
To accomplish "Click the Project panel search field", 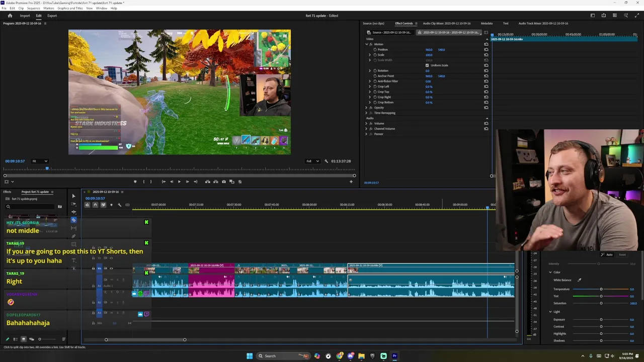I will pyautogui.click(x=30, y=207).
